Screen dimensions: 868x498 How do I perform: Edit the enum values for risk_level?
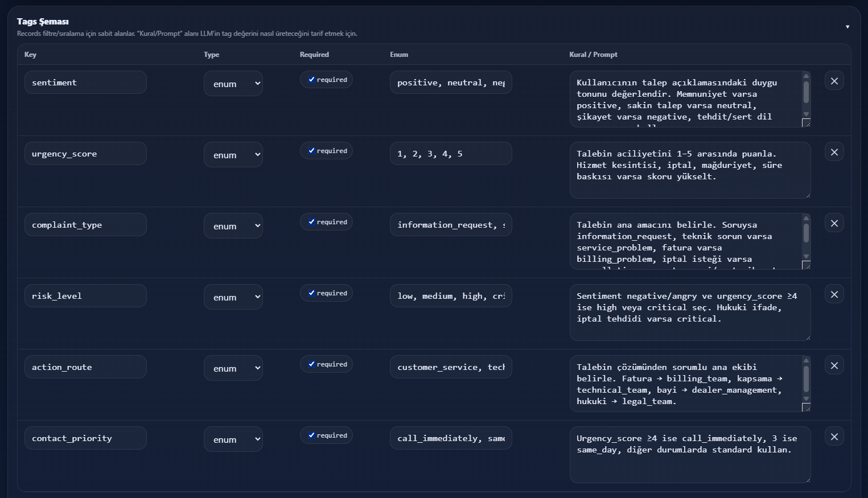point(450,296)
